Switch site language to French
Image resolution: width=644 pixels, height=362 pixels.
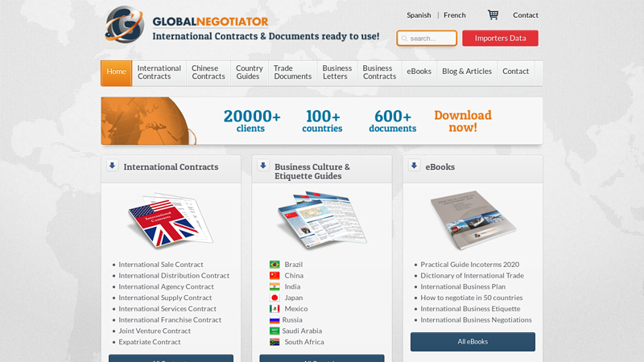pyautogui.click(x=454, y=15)
